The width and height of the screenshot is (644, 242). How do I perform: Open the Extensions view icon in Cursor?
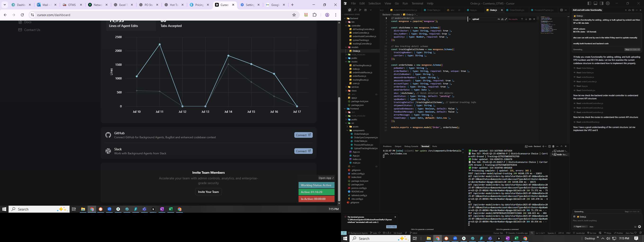(366, 10)
